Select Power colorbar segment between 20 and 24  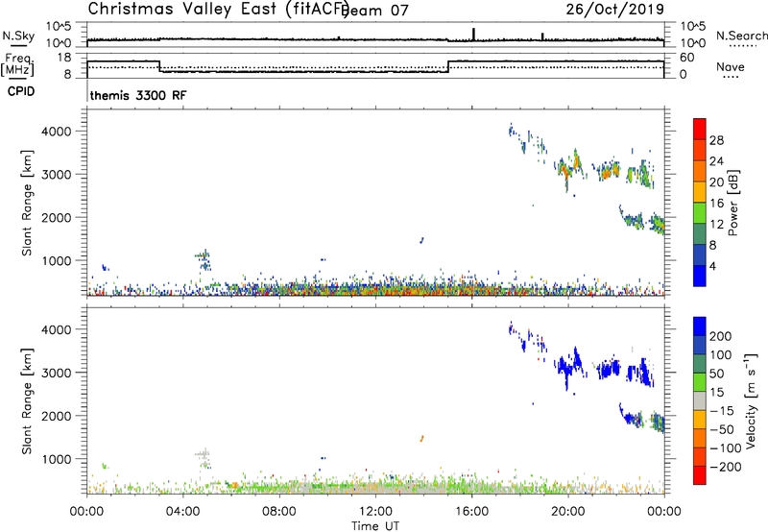click(x=700, y=171)
